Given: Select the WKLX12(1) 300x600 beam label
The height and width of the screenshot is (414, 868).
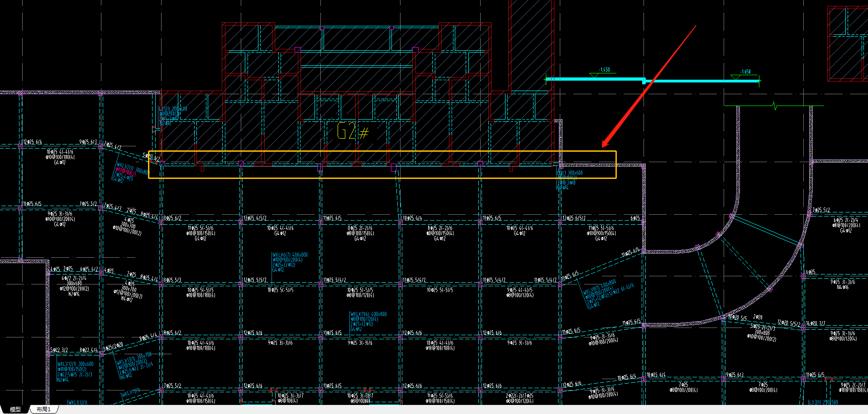Looking at the screenshot, I should [75, 364].
